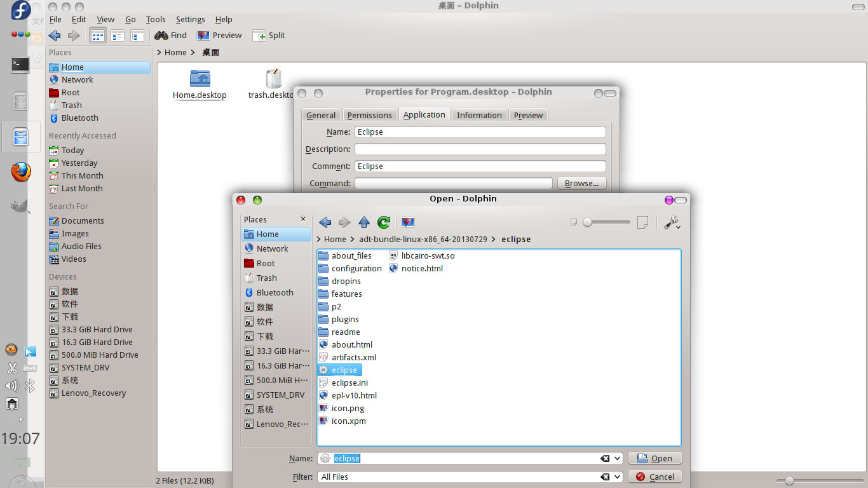Open the Go menu
This screenshot has height=488, width=868.
pyautogui.click(x=130, y=20)
